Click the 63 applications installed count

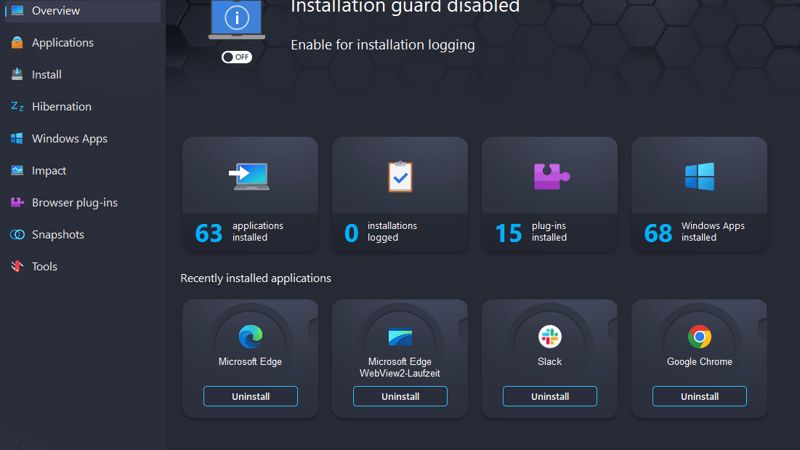[209, 233]
